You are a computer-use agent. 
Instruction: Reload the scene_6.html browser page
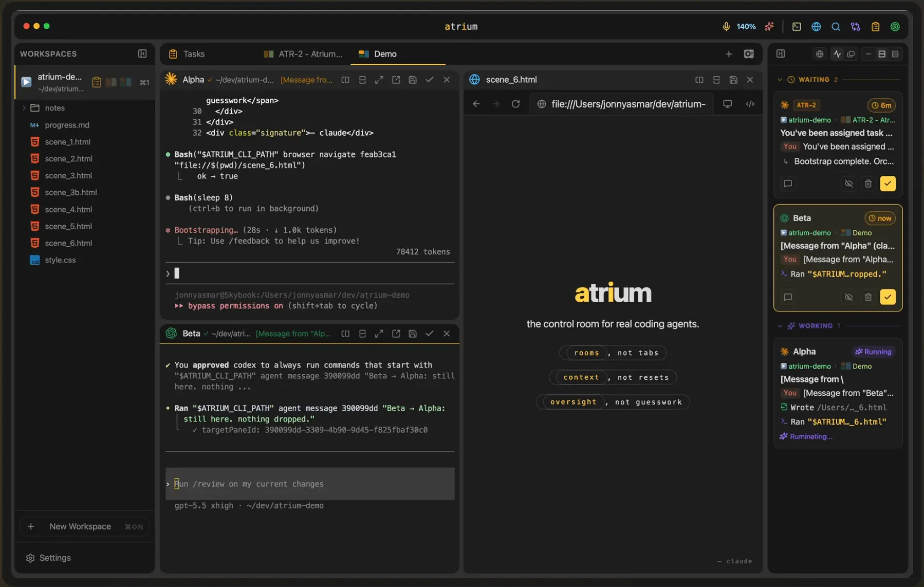click(515, 104)
